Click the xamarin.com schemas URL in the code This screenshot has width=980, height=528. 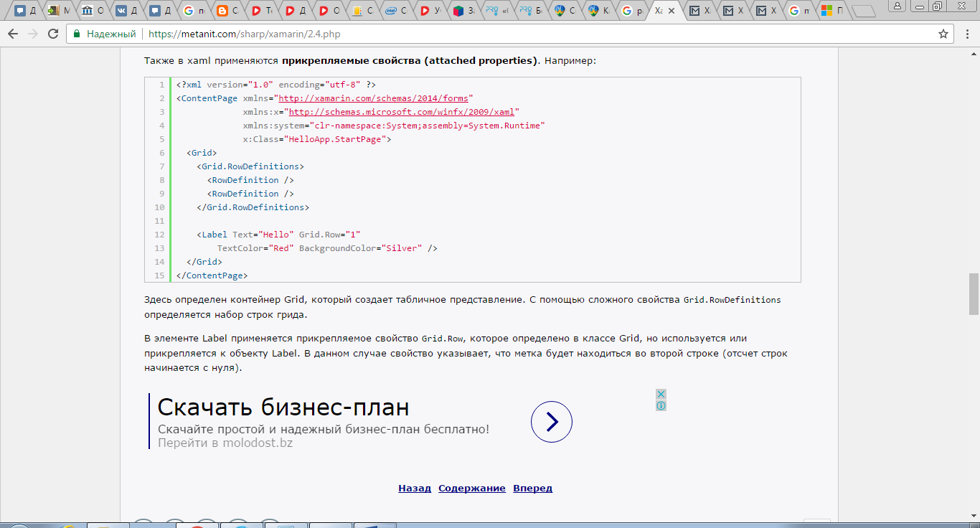[373, 98]
